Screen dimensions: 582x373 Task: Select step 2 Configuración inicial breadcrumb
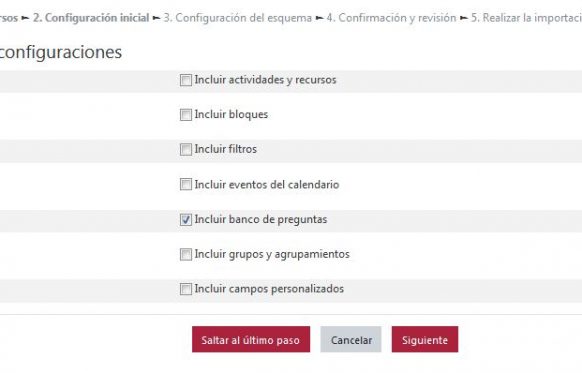pos(91,18)
